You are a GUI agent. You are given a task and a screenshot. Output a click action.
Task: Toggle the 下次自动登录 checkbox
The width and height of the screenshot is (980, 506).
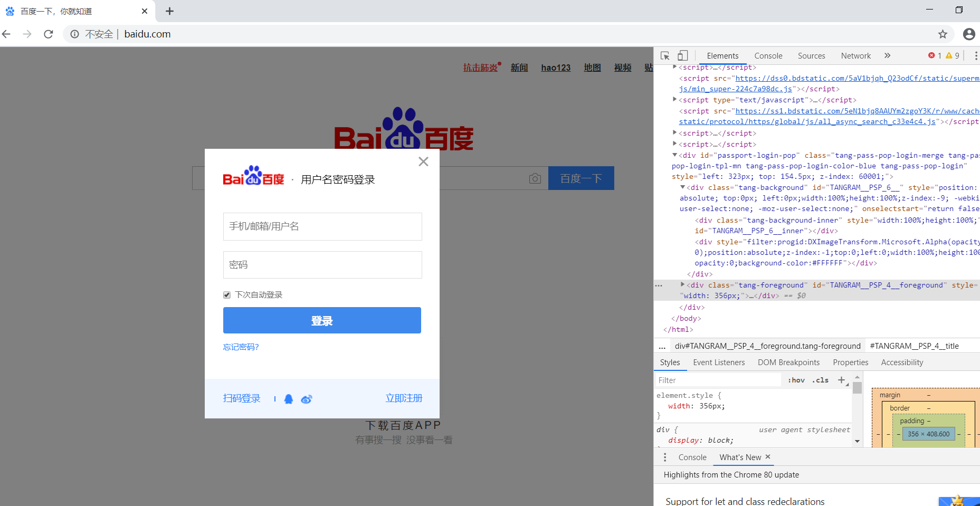(227, 295)
